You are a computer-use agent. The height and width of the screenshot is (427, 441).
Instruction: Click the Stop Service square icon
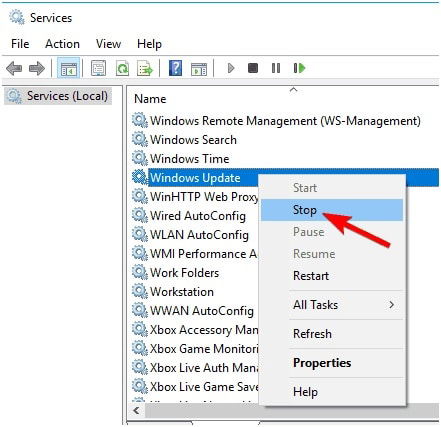tap(253, 68)
